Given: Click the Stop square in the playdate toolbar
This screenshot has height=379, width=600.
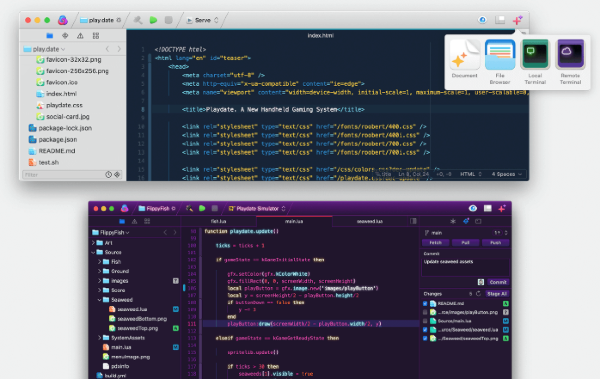Looking at the screenshot, I should (x=168, y=20).
